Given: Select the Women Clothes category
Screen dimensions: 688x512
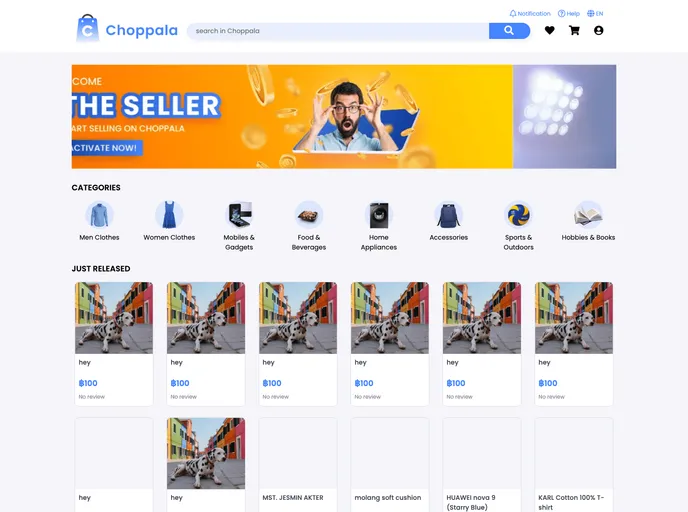Looking at the screenshot, I should (x=169, y=221).
